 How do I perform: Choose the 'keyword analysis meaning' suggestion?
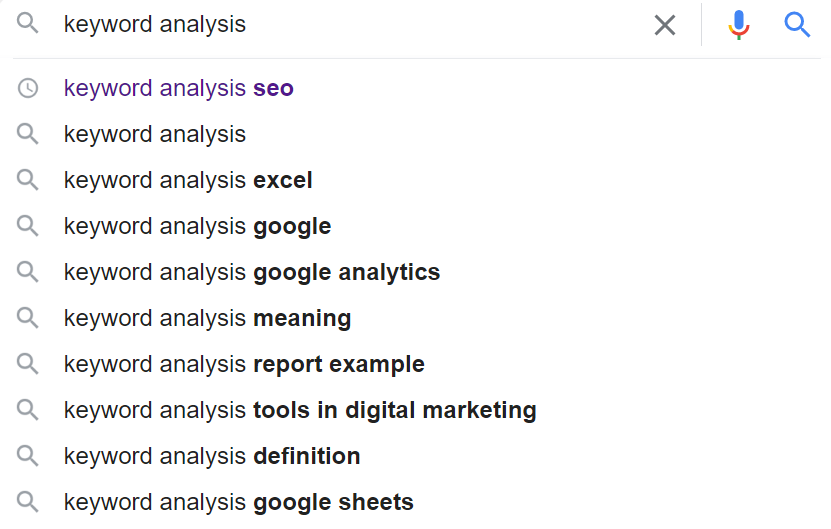pyautogui.click(x=207, y=318)
